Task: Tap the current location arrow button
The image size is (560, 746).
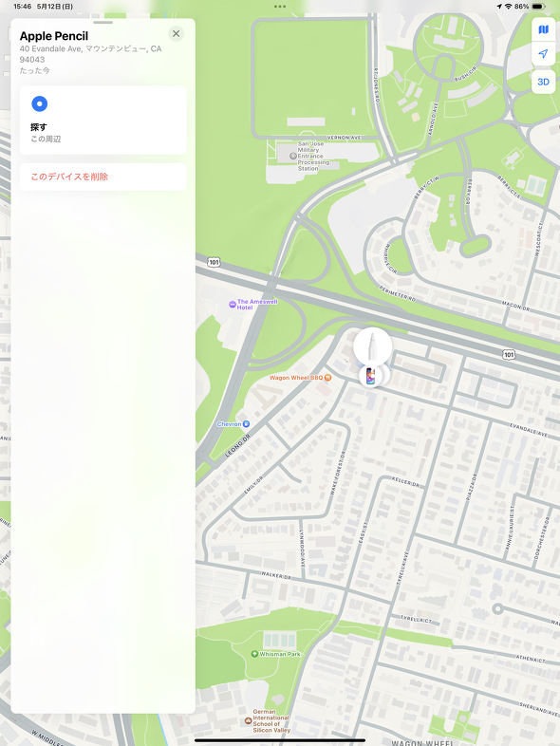Action: [543, 54]
